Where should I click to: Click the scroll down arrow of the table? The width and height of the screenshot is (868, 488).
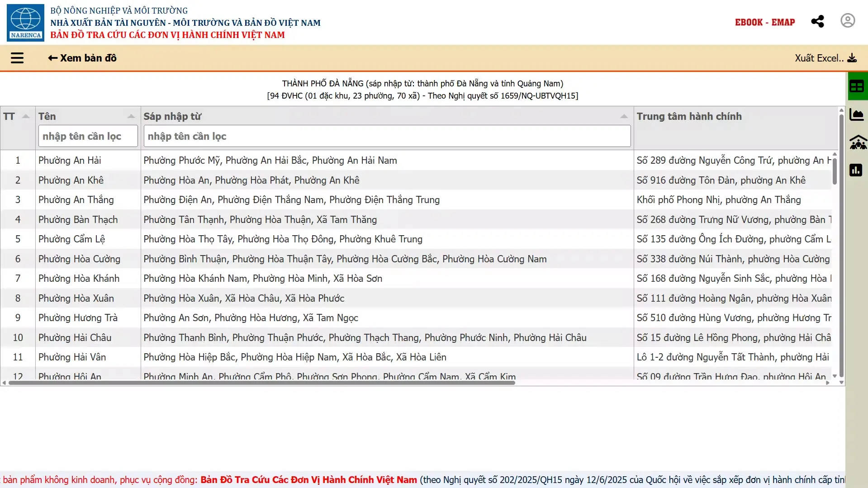click(841, 383)
